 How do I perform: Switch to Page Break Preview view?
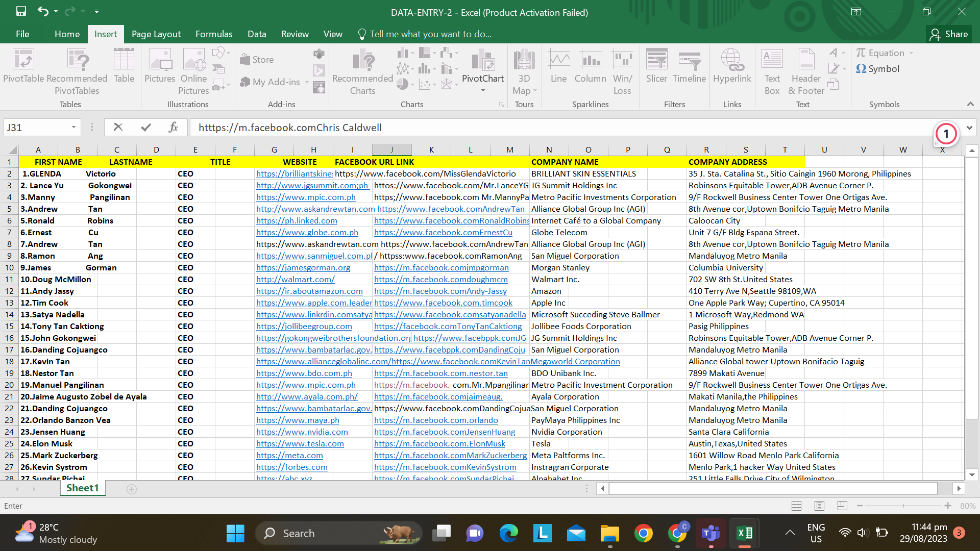pyautogui.click(x=842, y=506)
